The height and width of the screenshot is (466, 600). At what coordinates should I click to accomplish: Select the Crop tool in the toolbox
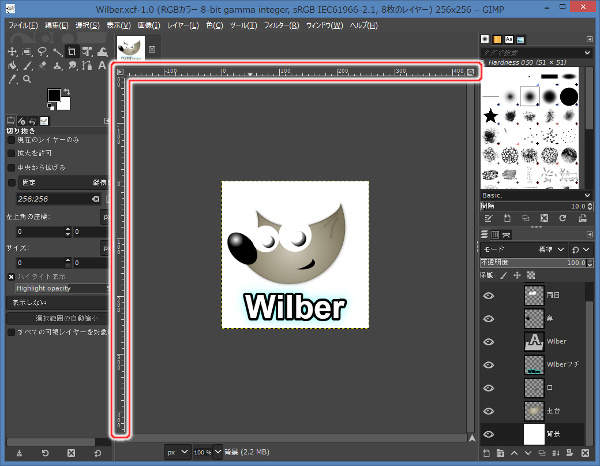(74, 50)
